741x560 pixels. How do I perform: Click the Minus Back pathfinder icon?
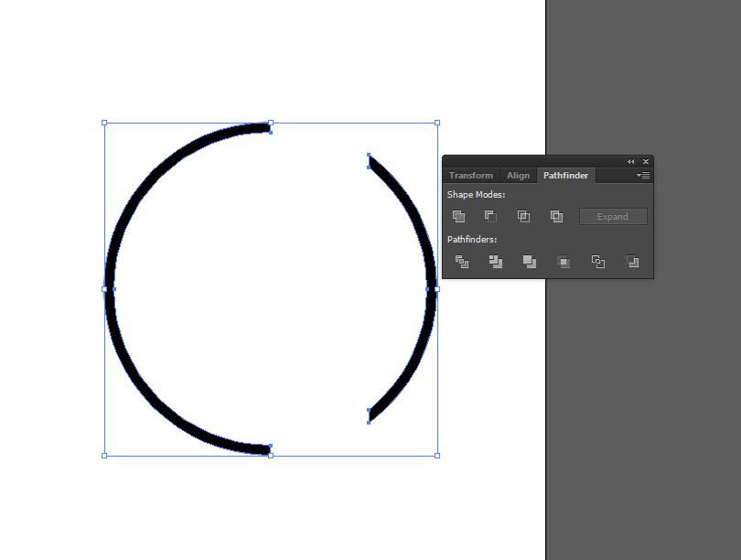pos(632,262)
